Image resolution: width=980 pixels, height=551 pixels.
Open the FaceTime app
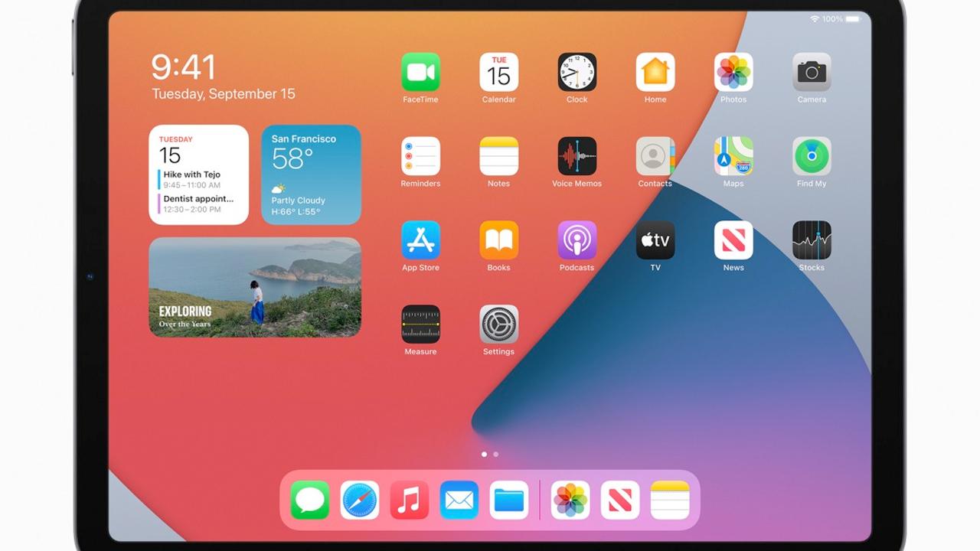420,72
